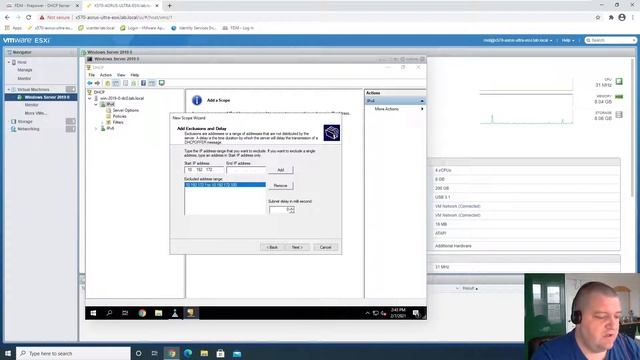Click the ESXi Search box
The height and width of the screenshot is (360, 640).
pyautogui.click(x=611, y=40)
